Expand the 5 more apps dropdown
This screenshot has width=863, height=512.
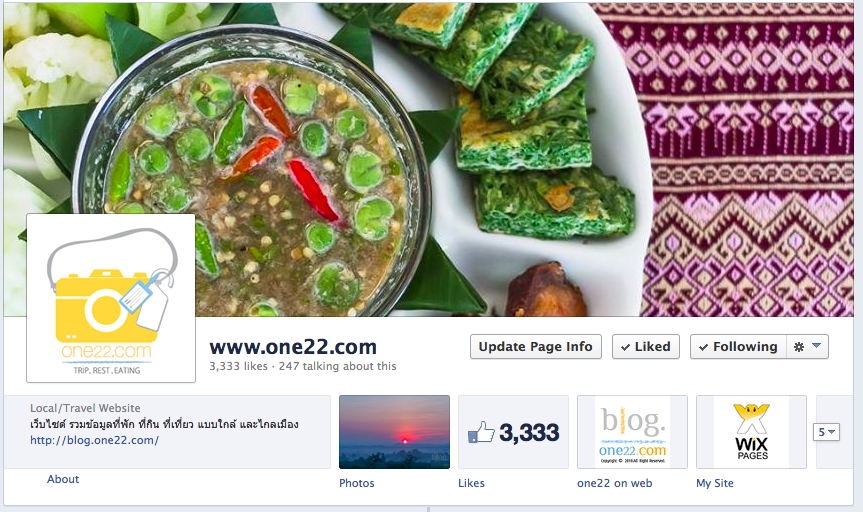(826, 432)
